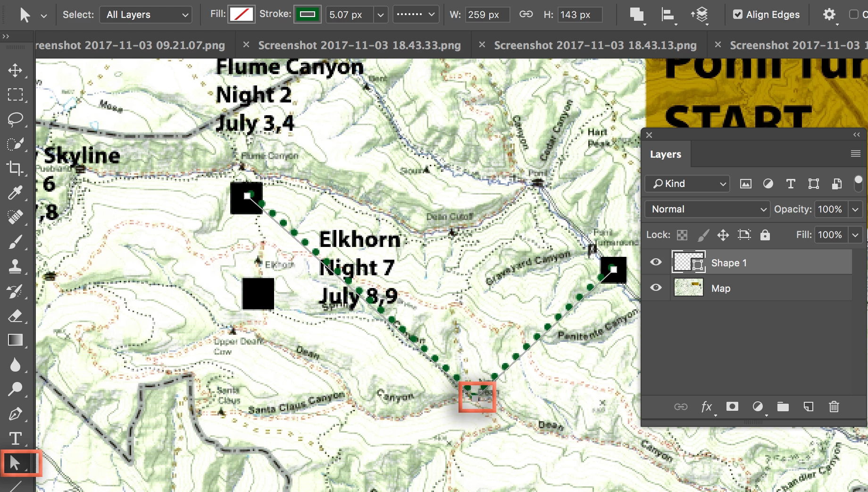The image size is (868, 492).
Task: Switch to Screenshot 18.43.33.png tab
Action: coord(359,45)
